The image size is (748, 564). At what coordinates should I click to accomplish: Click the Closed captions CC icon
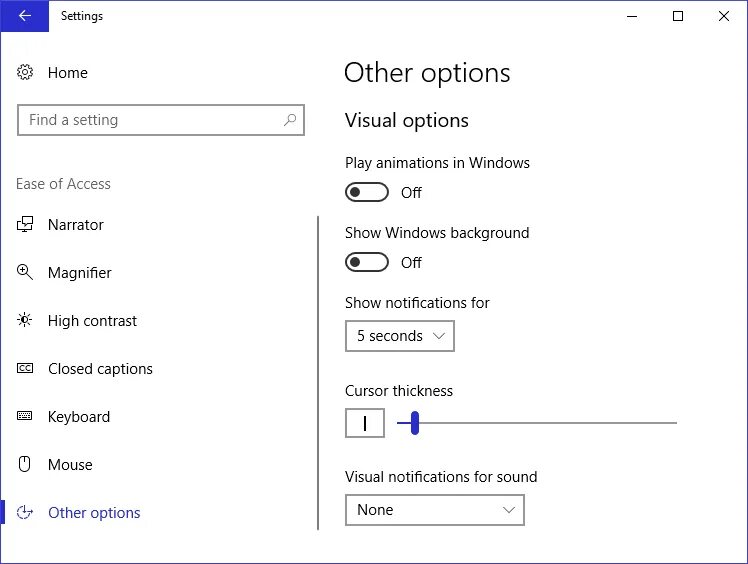pyautogui.click(x=26, y=369)
